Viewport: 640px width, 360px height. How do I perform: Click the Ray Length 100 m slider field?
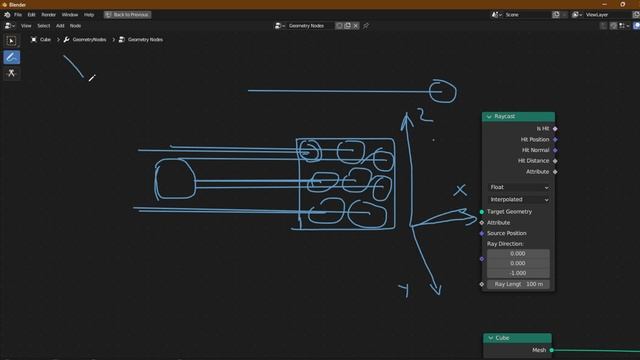pyautogui.click(x=518, y=284)
